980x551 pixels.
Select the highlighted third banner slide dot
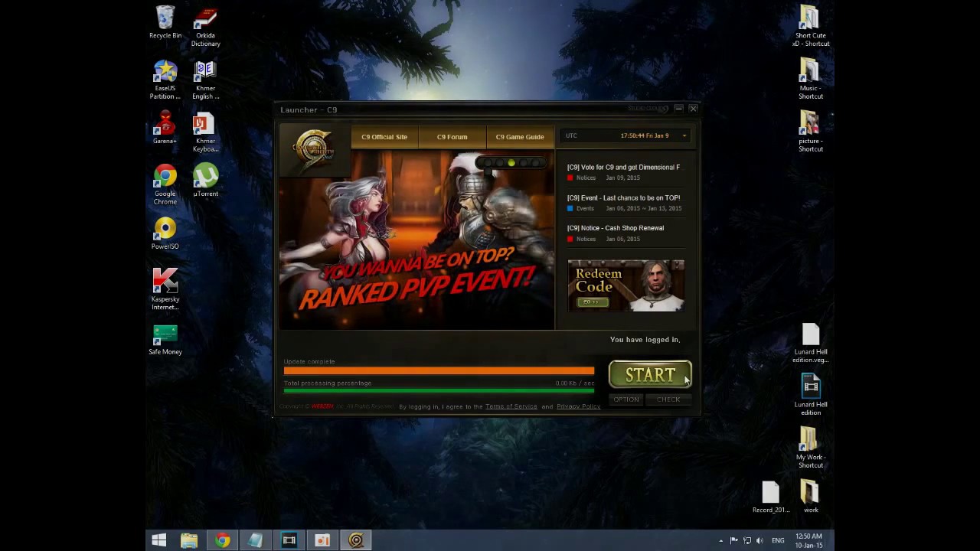coord(511,163)
